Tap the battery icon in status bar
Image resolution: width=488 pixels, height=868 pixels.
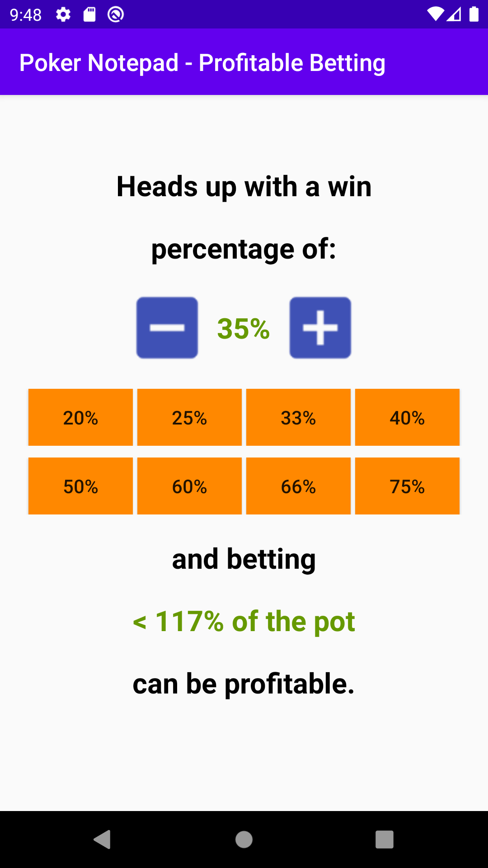[x=474, y=14]
